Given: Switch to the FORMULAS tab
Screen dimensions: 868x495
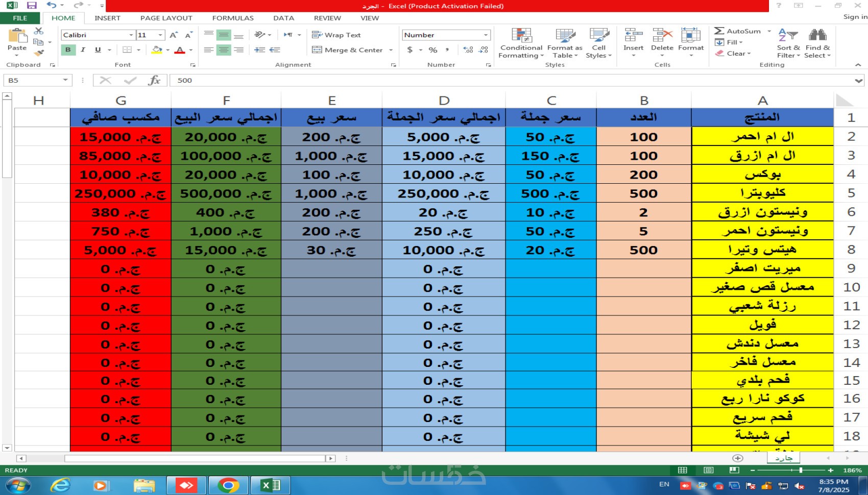Looking at the screenshot, I should pyautogui.click(x=233, y=18).
